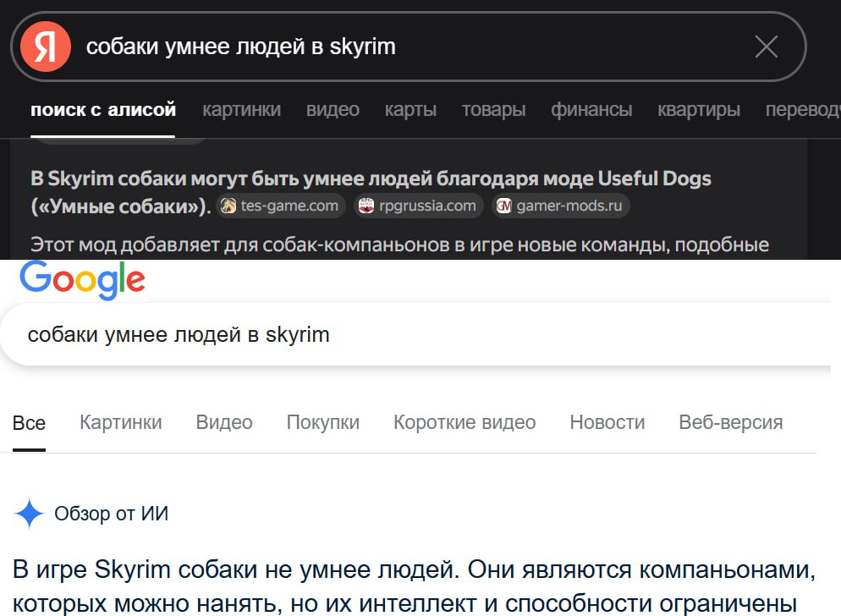Open the Google 'Новости' tab

coord(607,422)
